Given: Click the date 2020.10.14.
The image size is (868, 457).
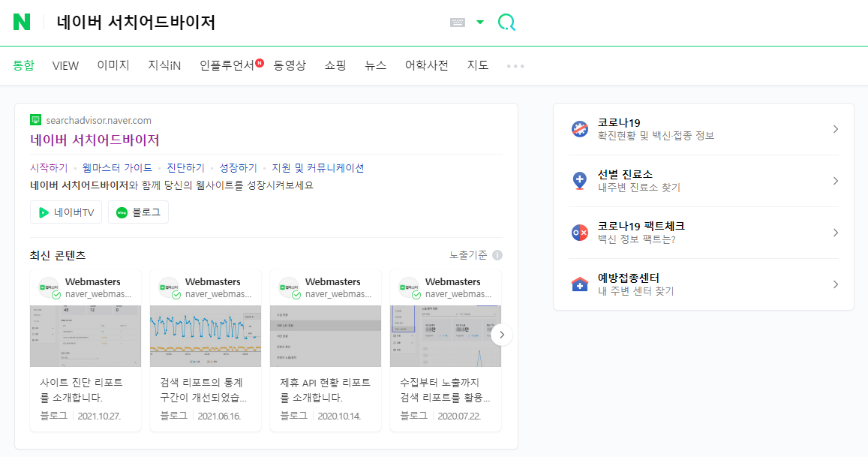Looking at the screenshot, I should [339, 416].
